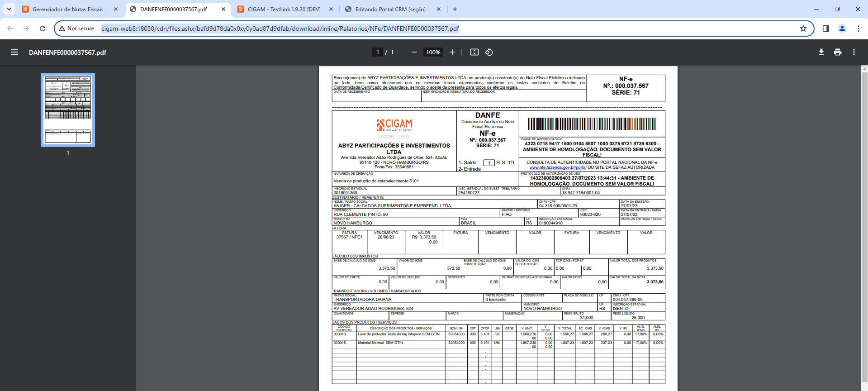Viewport: 868px width, 391px height.
Task: Click the text 'TRANSPORTADORA DAIANA'
Action: 362,300
